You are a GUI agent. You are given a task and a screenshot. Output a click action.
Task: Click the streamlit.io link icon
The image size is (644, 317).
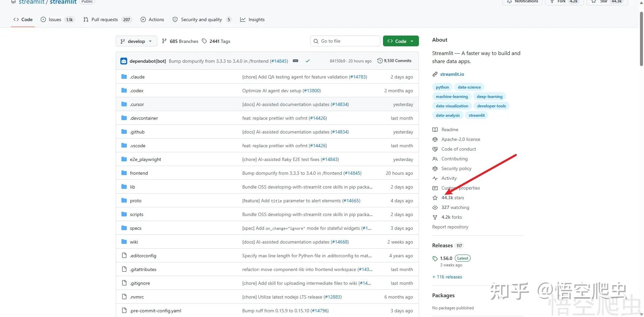click(435, 74)
